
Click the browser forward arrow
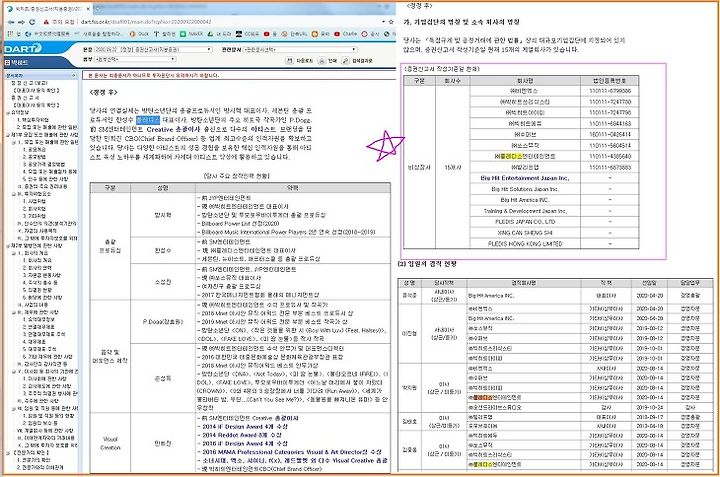click(x=21, y=22)
